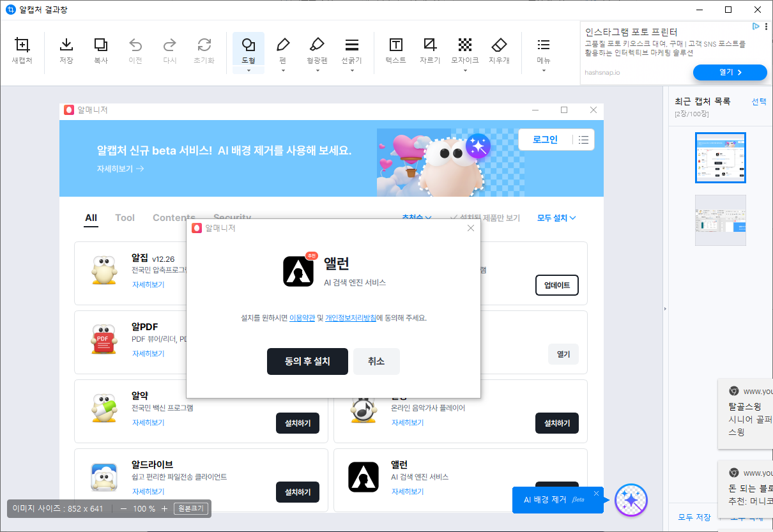Click the Chrome icon on 탈골스윙 notification
The width and height of the screenshot is (773, 532).
[734, 391]
